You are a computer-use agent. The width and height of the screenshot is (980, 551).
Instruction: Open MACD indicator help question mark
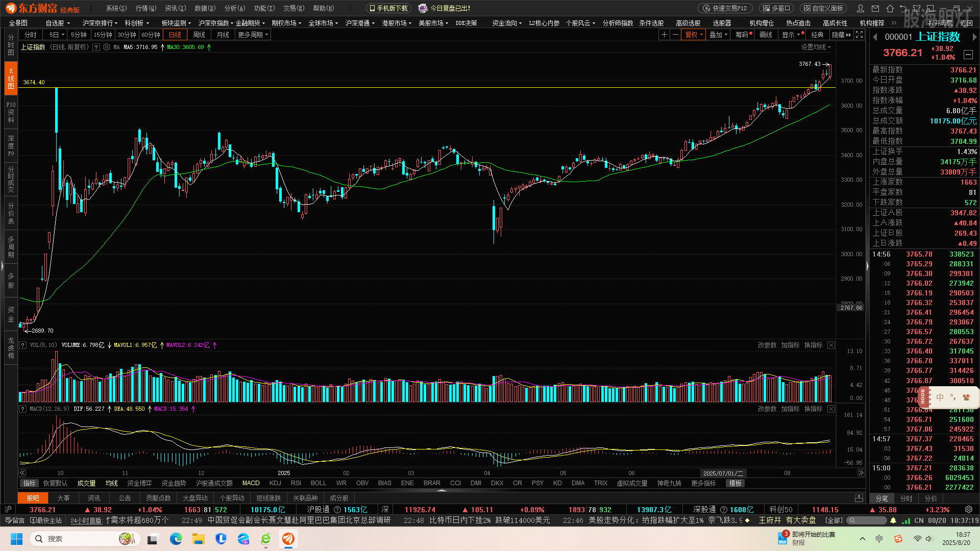23,409
